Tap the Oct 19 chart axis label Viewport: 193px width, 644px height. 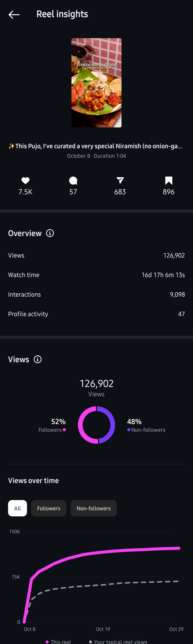click(x=103, y=629)
